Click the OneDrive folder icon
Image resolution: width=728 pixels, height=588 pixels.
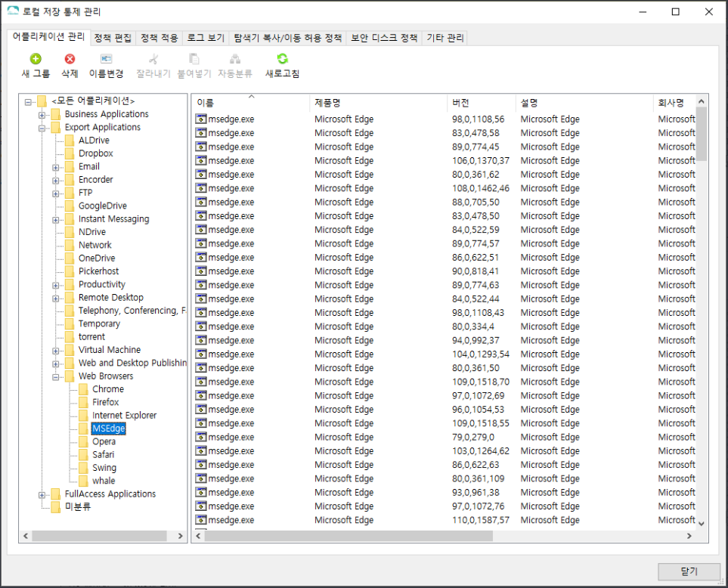pos(70,258)
